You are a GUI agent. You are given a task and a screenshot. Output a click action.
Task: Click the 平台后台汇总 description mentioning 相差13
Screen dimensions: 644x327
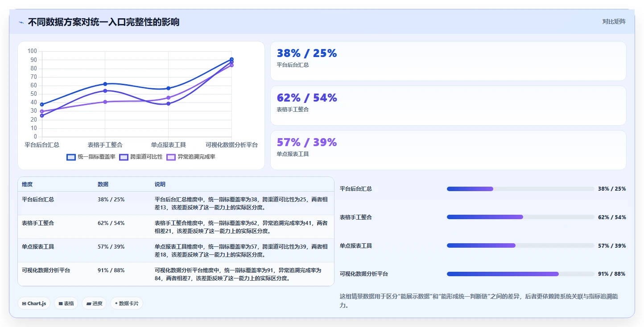pyautogui.click(x=241, y=204)
